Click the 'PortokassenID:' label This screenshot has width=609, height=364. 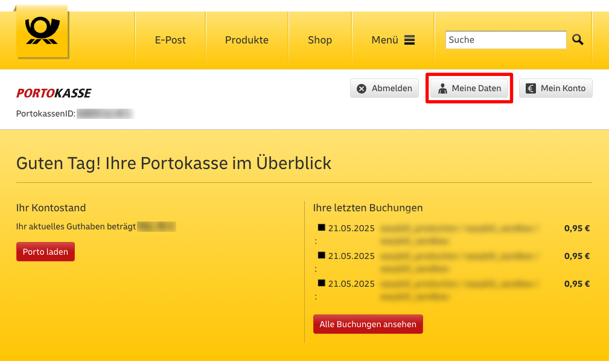pos(46,114)
